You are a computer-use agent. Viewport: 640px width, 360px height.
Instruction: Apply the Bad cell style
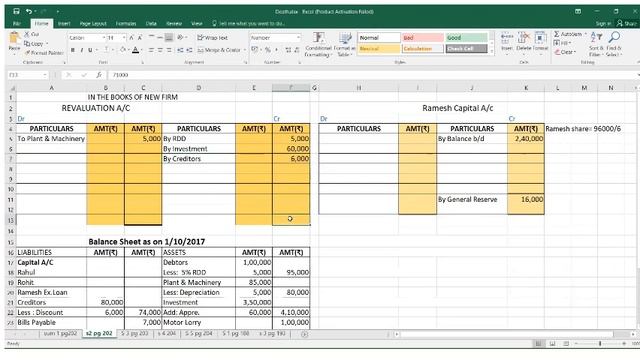click(422, 38)
